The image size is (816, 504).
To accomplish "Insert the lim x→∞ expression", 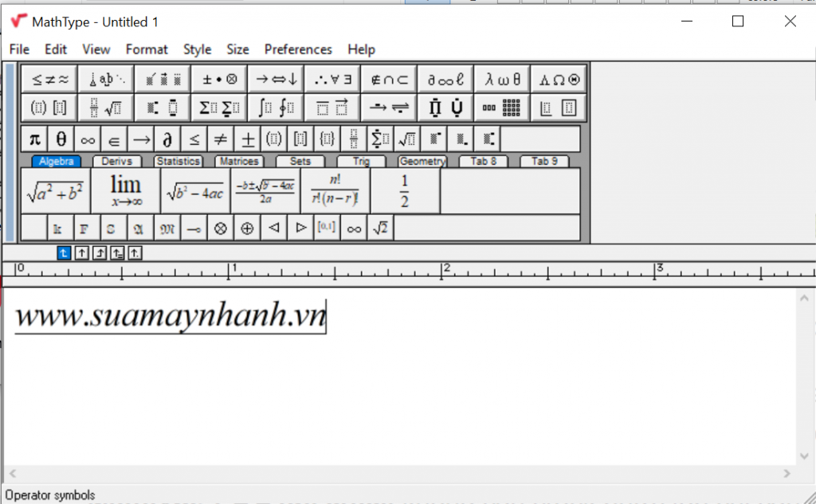I will tap(125, 191).
